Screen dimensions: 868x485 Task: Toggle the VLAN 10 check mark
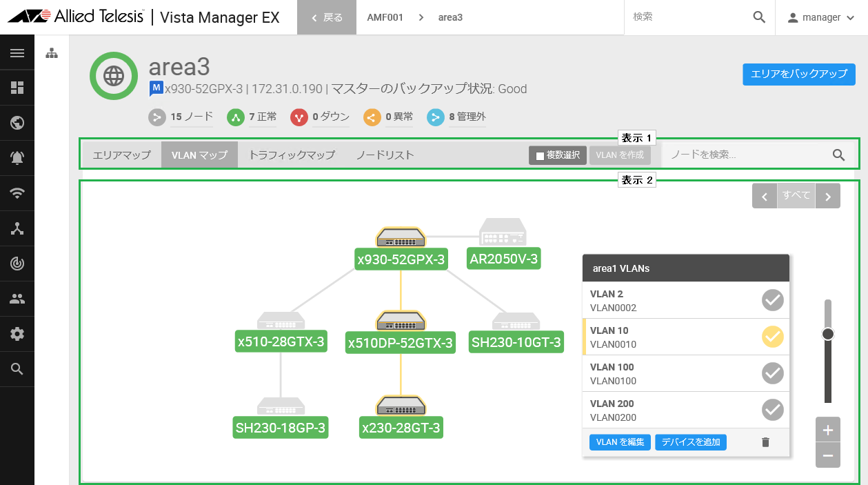tap(773, 337)
